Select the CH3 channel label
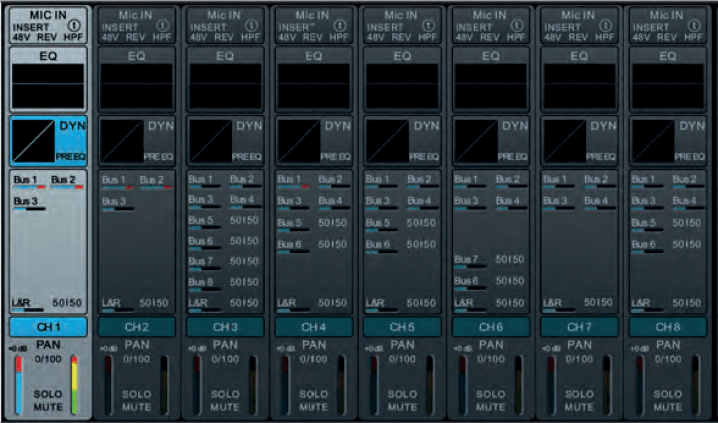This screenshot has width=718, height=423. (225, 327)
